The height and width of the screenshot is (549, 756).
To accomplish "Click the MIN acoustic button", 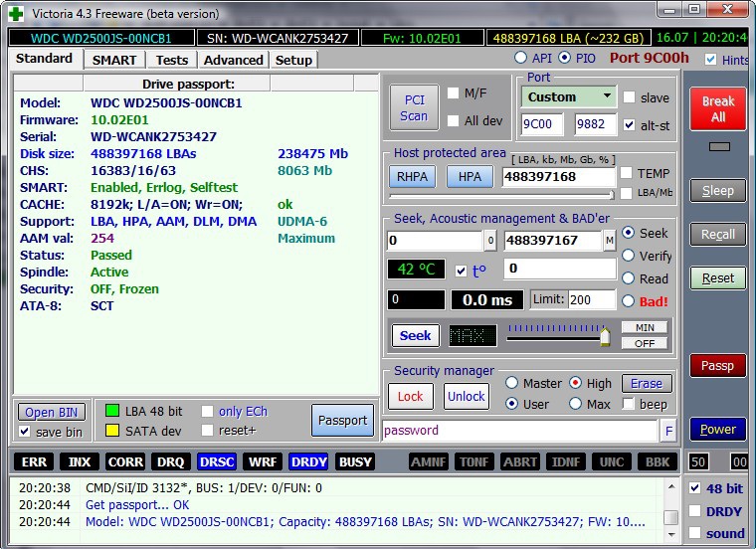I will pyautogui.click(x=645, y=328).
